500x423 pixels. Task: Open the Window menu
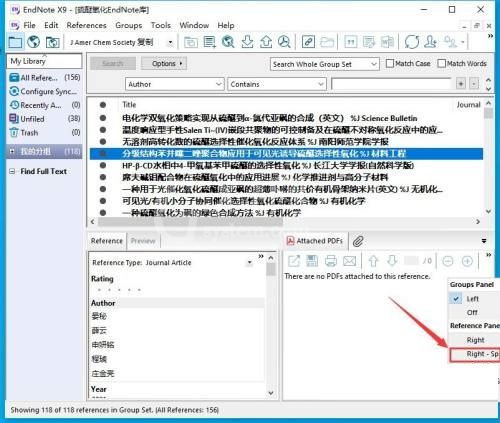click(x=194, y=25)
